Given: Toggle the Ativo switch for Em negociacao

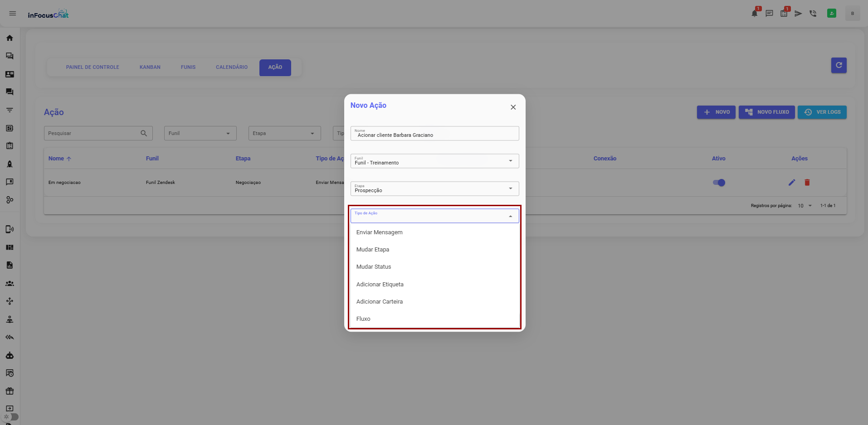Looking at the screenshot, I should click(719, 183).
